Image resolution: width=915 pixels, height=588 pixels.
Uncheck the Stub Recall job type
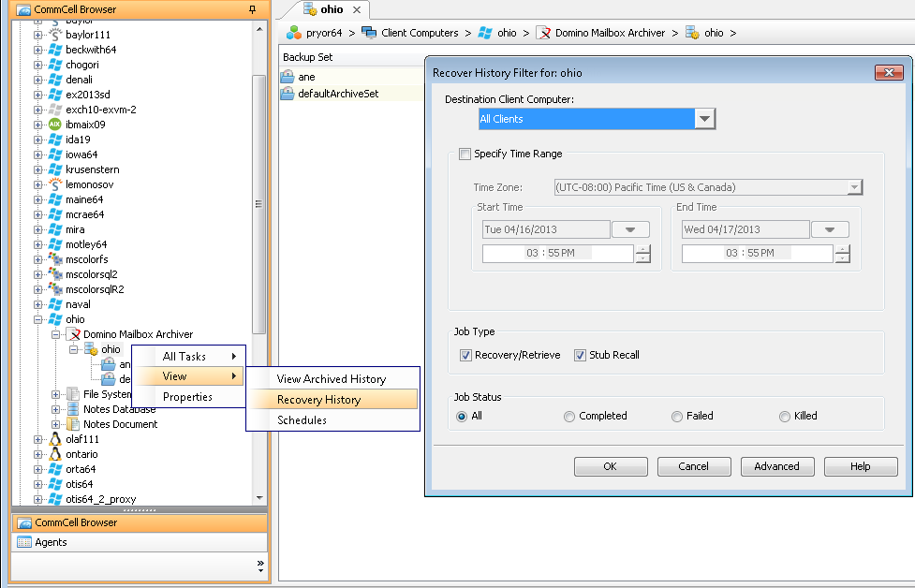tap(580, 355)
